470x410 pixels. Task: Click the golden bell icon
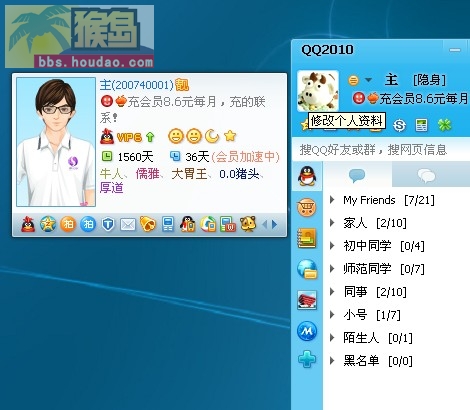tap(148, 224)
